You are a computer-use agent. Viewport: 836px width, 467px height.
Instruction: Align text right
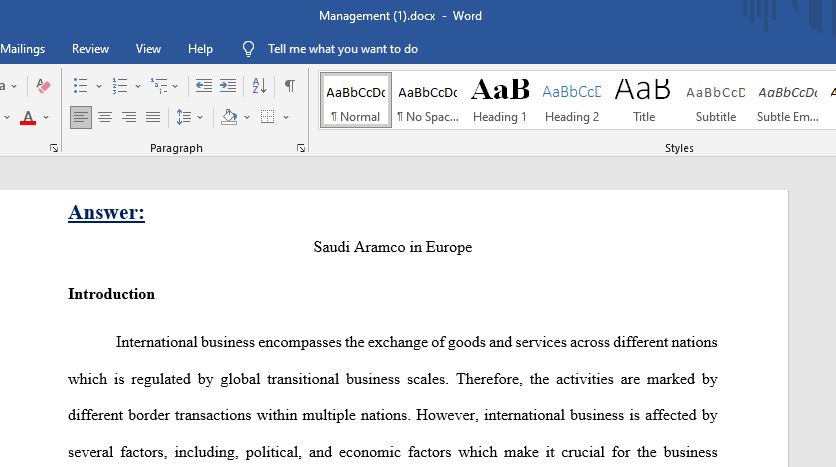click(x=129, y=117)
